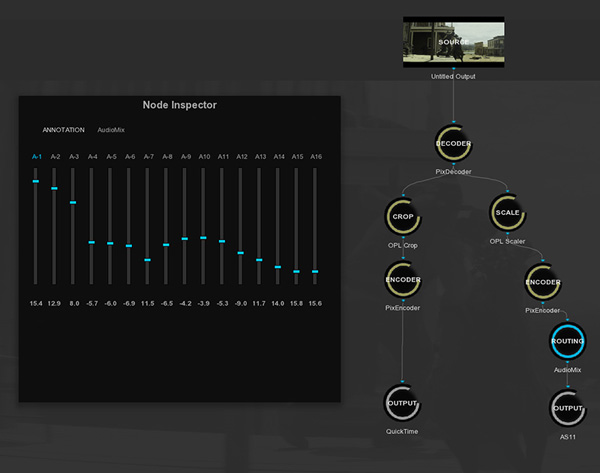This screenshot has width=600, height=473.
Task: Open the ANNOTATION tab in Node Inspector
Action: 64,130
